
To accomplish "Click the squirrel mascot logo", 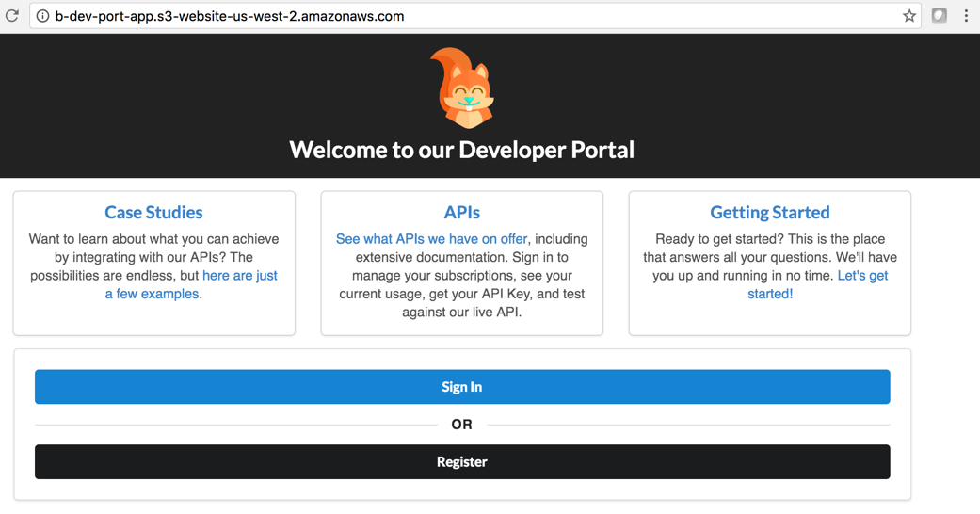I will [x=462, y=88].
